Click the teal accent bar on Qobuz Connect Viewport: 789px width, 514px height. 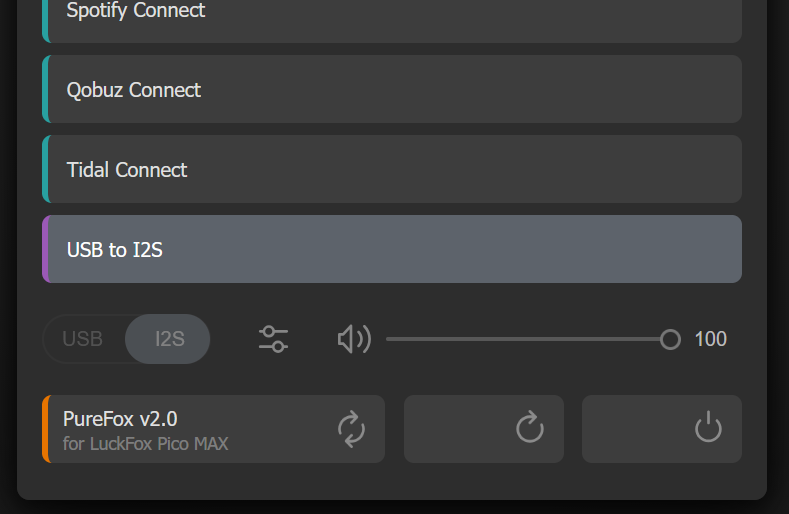(x=46, y=89)
